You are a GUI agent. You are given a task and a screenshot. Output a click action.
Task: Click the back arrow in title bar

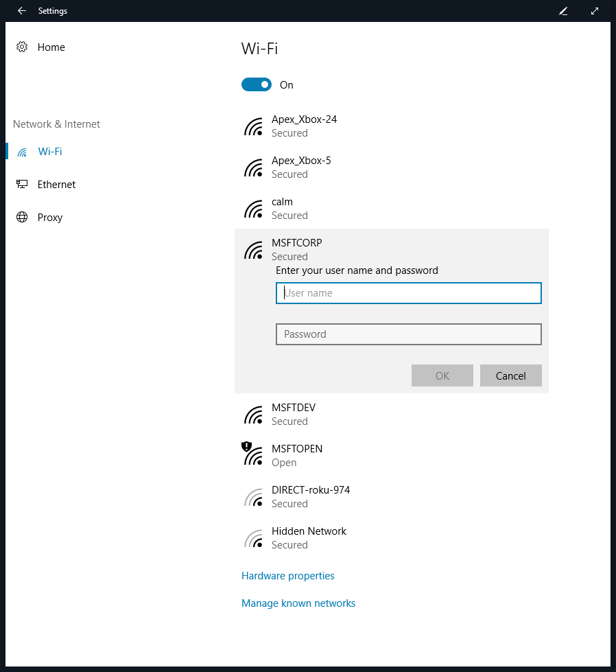[22, 11]
